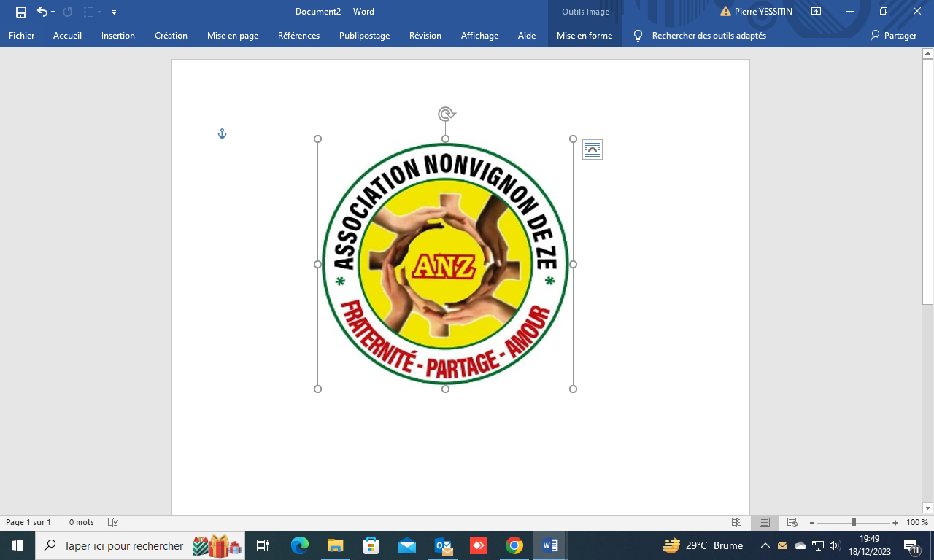
Task: Open the 29°C Brume weather widget
Action: click(703, 545)
